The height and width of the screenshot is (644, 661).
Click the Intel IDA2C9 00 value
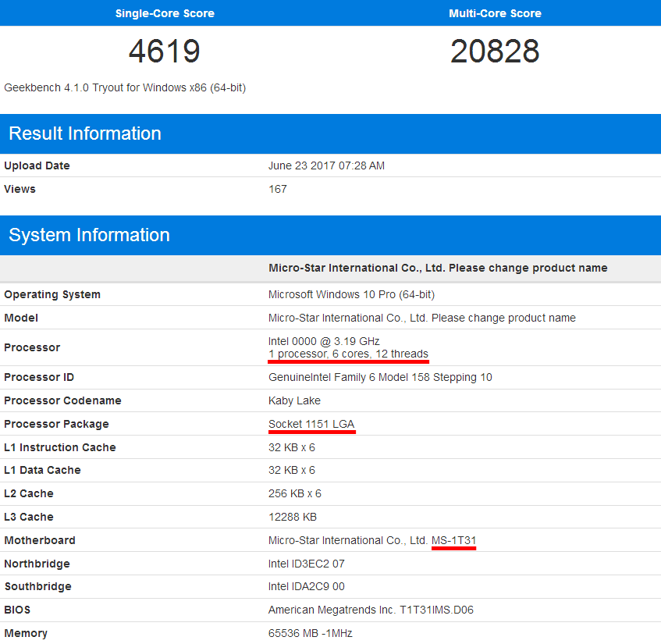[x=307, y=587]
